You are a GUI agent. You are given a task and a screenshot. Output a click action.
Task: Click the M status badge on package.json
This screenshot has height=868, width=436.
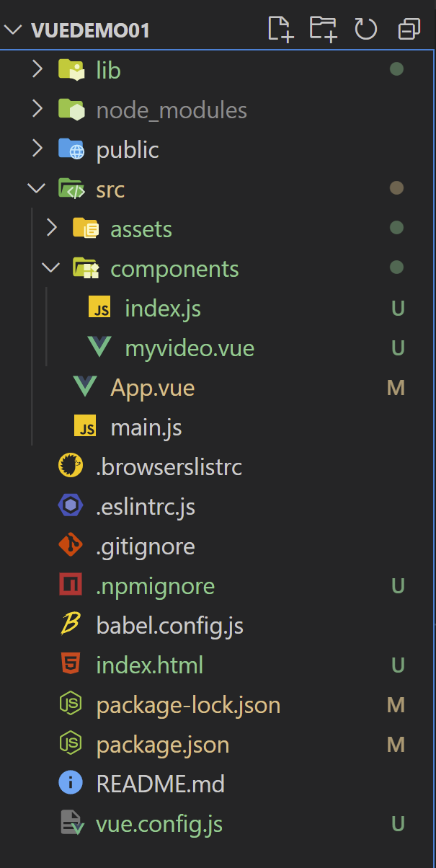coord(396,744)
